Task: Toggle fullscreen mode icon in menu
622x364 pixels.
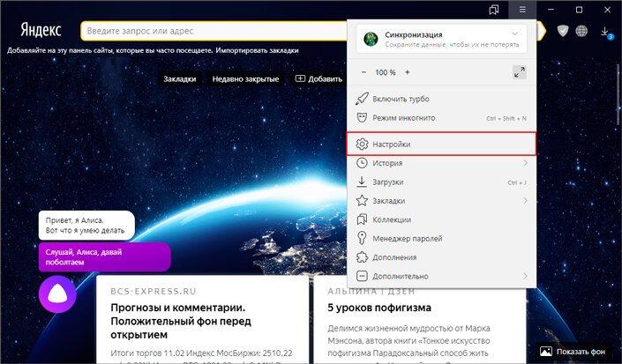Action: (x=520, y=72)
